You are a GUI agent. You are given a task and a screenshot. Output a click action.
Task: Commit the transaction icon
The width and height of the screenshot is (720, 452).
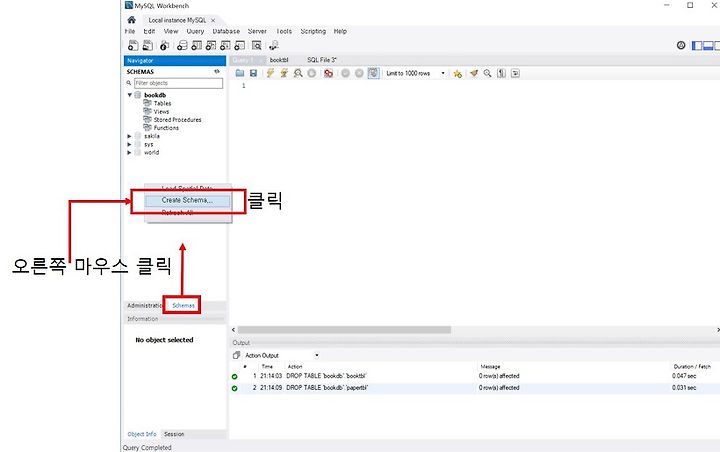click(x=345, y=73)
